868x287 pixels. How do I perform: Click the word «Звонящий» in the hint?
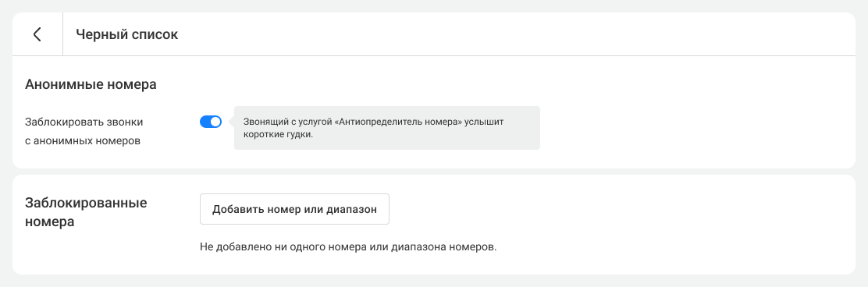(x=261, y=121)
